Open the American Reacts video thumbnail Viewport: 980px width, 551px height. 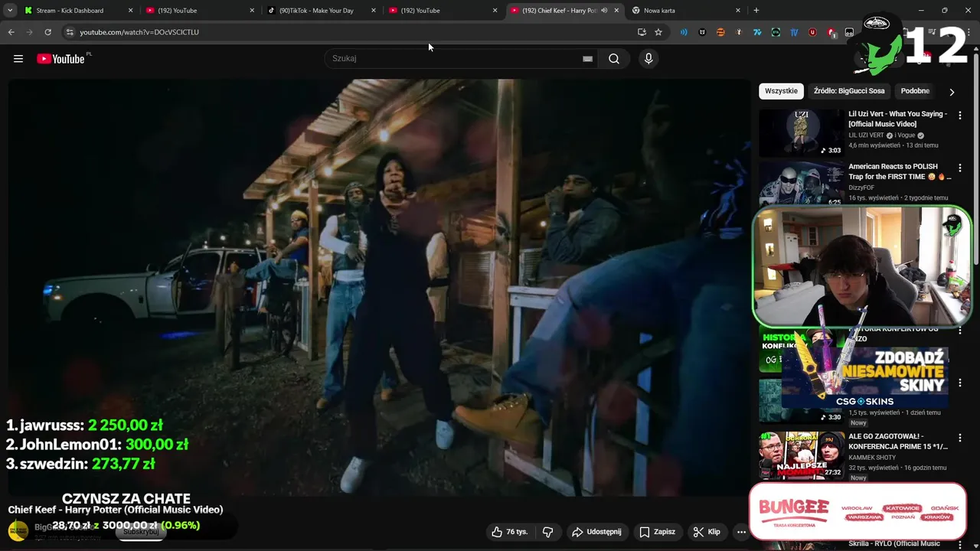click(801, 184)
